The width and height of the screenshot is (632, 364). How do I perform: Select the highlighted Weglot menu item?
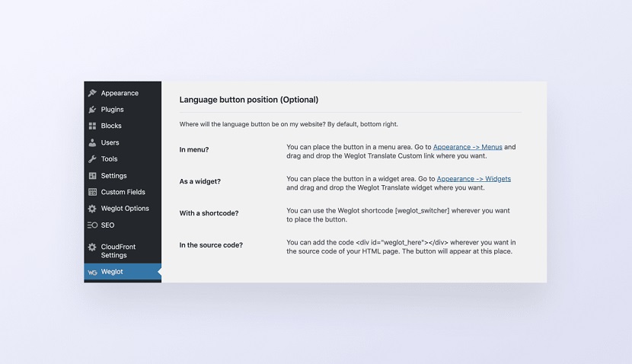tap(123, 272)
